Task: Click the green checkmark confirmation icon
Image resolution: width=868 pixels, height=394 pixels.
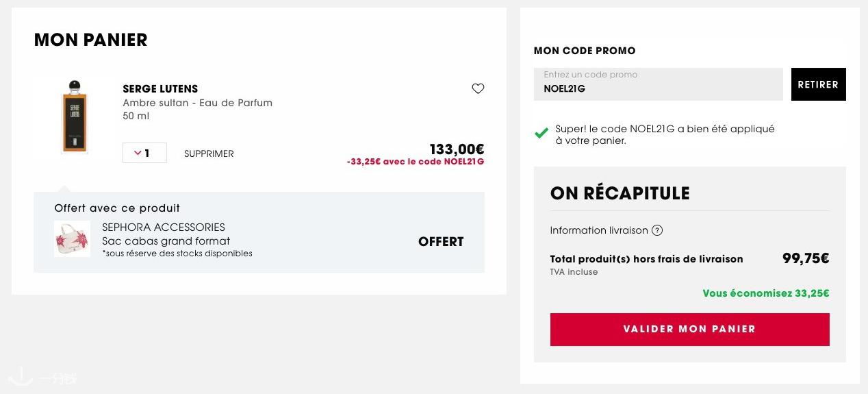Action: coord(541,133)
